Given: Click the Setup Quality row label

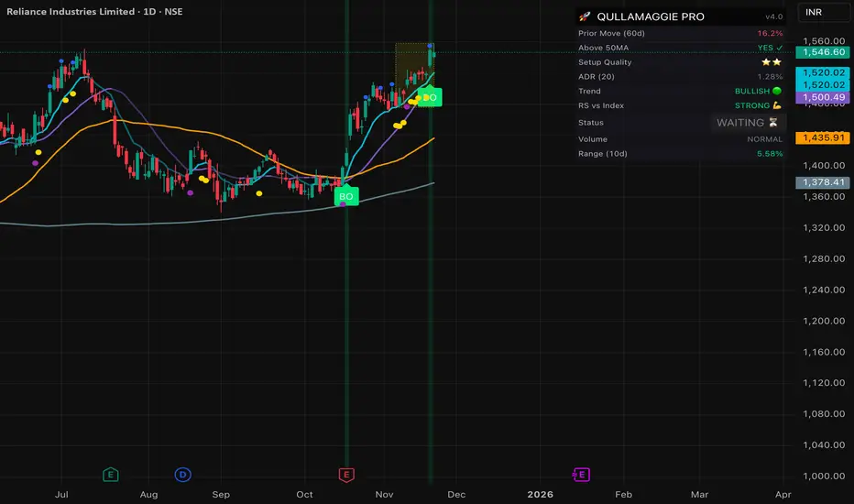Looking at the screenshot, I should [x=605, y=62].
